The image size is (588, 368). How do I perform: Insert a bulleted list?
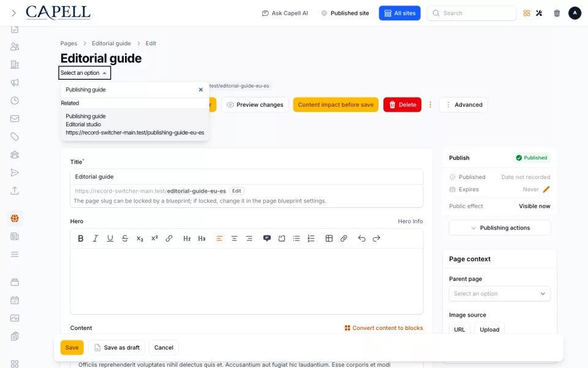click(x=296, y=239)
